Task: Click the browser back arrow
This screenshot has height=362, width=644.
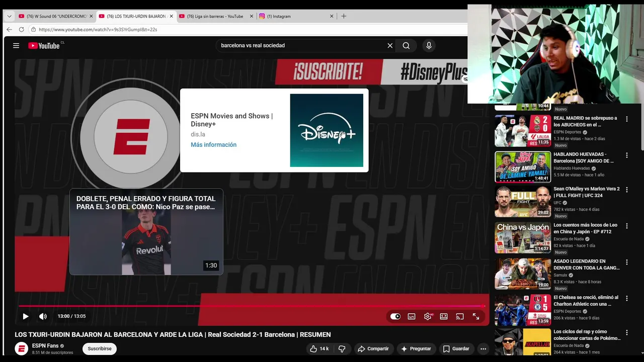Action: (9, 30)
